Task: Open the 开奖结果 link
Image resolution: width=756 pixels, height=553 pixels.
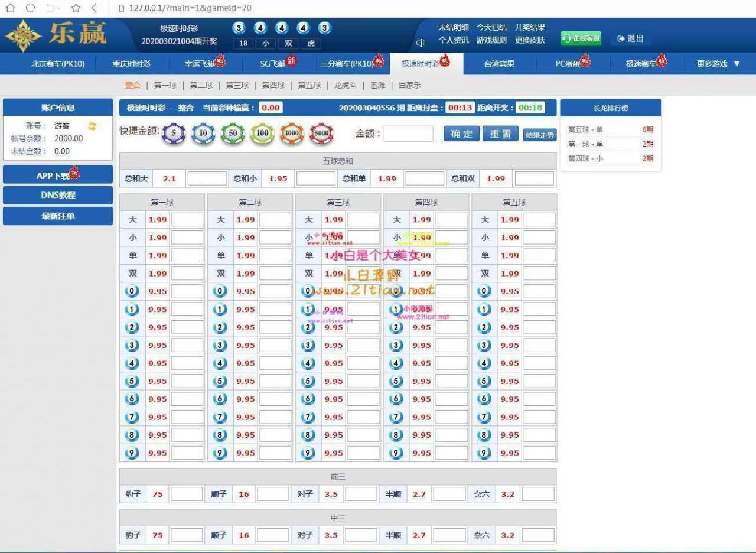Action: click(530, 27)
